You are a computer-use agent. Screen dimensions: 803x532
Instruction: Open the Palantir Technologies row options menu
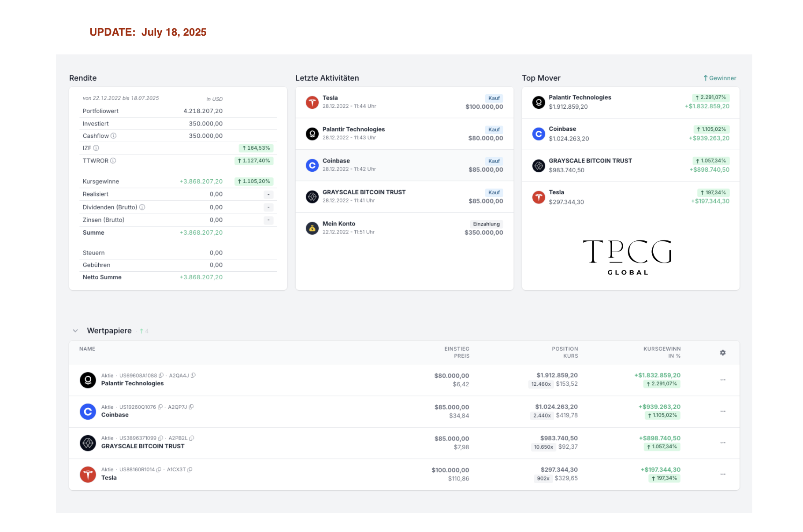point(723,380)
